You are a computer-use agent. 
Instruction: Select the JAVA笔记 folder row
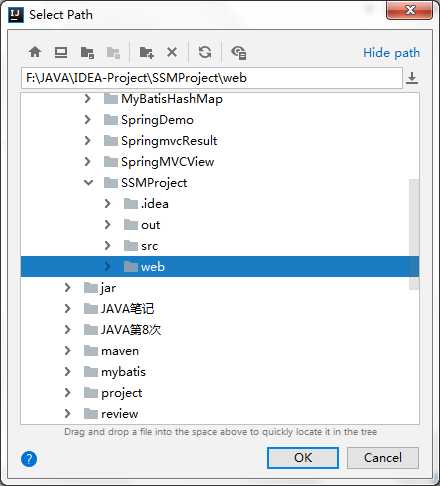[x=220, y=309]
